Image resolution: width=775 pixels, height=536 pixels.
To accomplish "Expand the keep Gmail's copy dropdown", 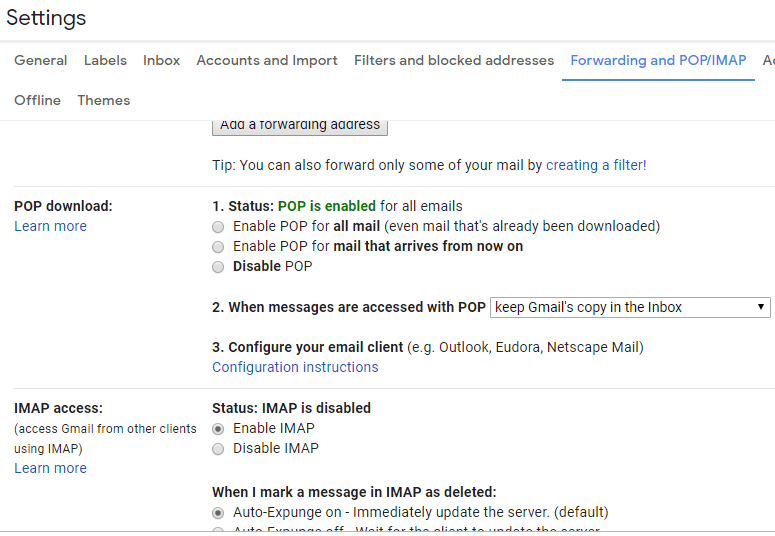I will click(x=630, y=308).
